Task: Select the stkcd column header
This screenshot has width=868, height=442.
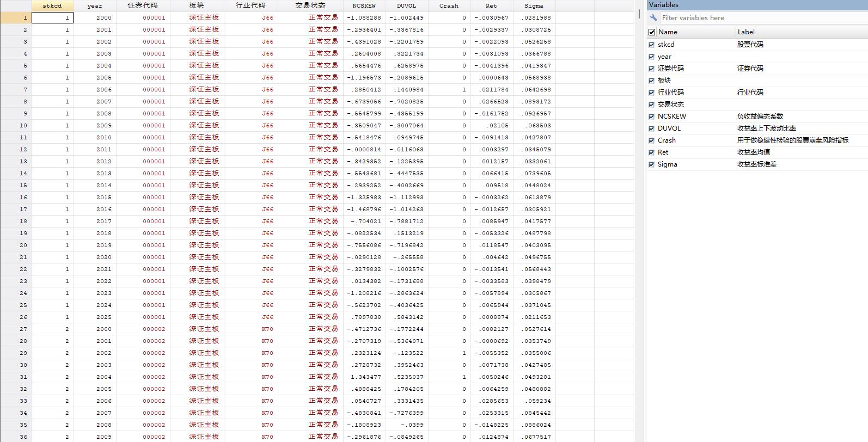Action: (x=52, y=5)
